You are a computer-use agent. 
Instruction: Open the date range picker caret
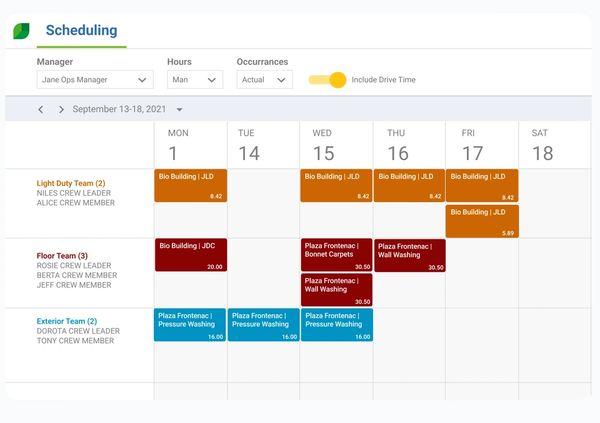pos(179,109)
